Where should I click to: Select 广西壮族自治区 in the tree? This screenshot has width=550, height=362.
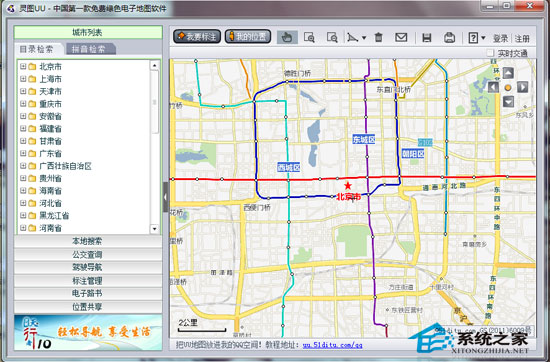pyautogui.click(x=65, y=166)
